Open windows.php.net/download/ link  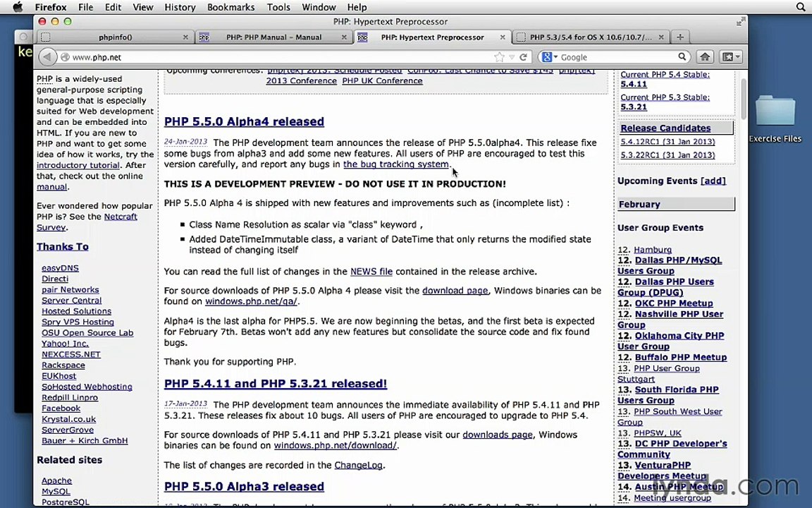[335, 446]
